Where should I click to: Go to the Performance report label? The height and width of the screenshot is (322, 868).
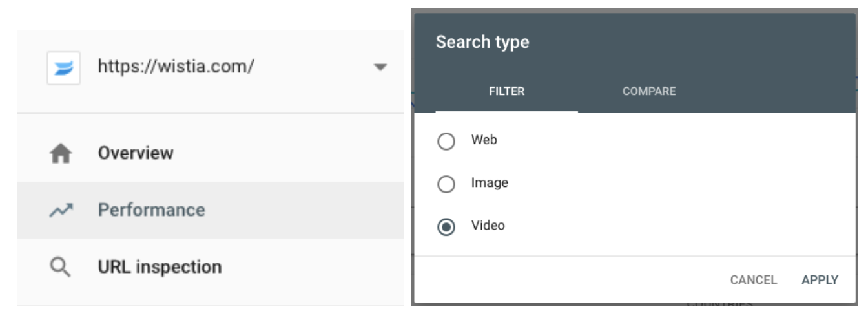151,210
